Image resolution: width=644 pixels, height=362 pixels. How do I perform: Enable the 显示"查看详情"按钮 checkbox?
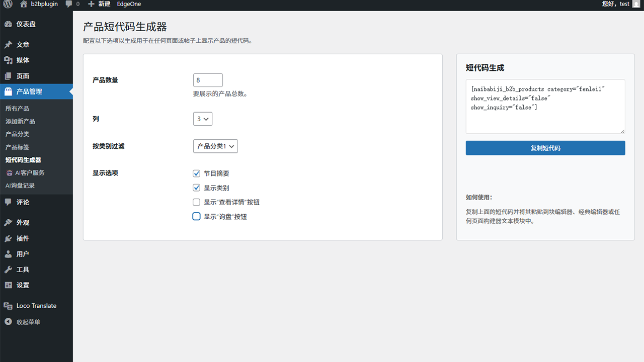click(196, 202)
